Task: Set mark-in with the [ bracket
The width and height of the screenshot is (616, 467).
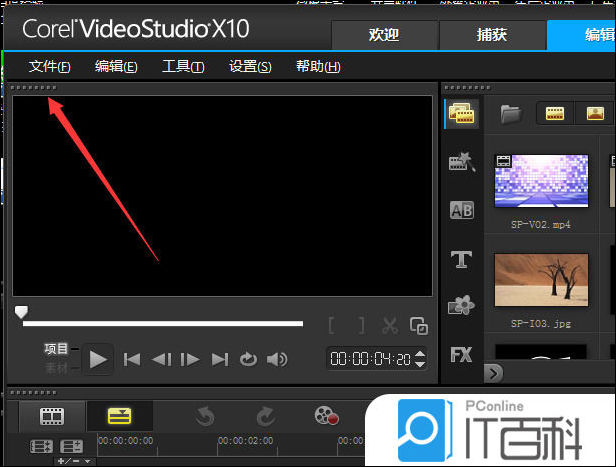Action: pyautogui.click(x=332, y=326)
